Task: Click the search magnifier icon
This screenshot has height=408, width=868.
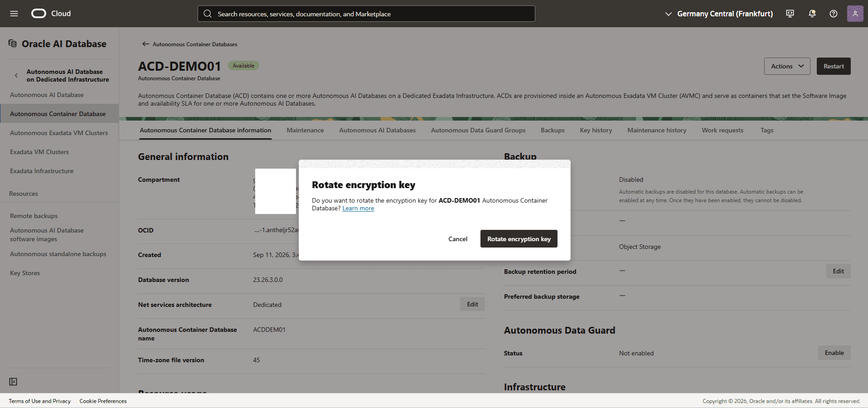Action: (x=208, y=14)
